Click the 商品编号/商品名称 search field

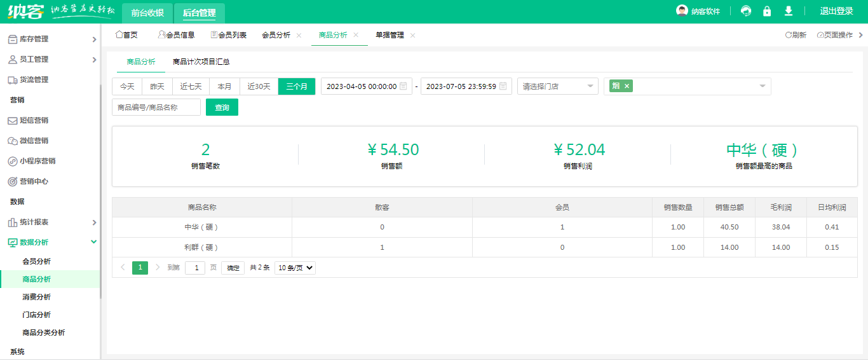[156, 107]
